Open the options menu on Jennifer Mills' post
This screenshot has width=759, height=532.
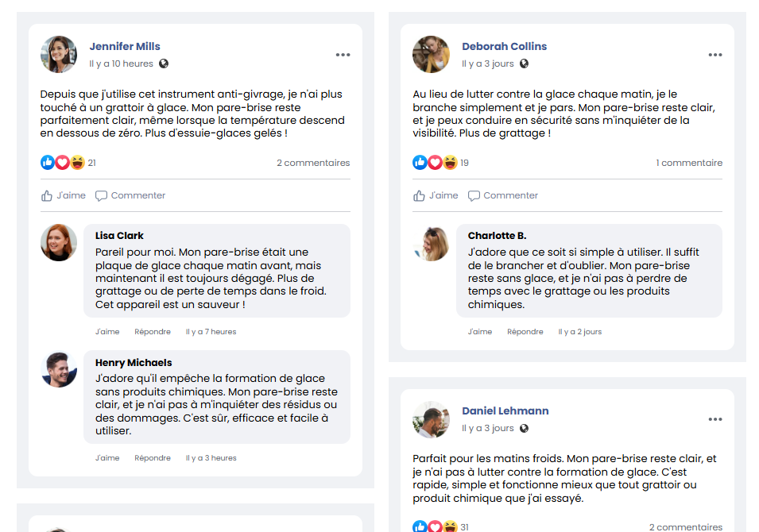(x=343, y=55)
